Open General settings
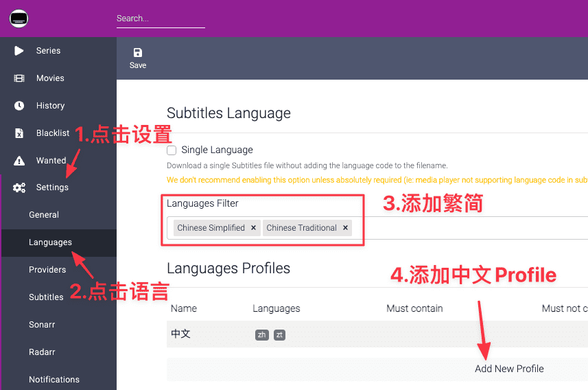 tap(44, 215)
